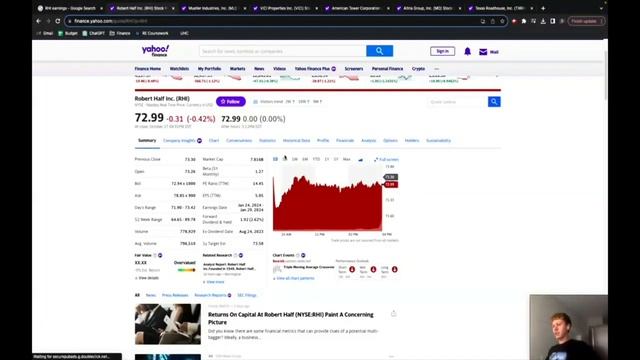This screenshot has width=640, height=360.
Task: Click the Company Insights premium badge
Action: click(199, 140)
